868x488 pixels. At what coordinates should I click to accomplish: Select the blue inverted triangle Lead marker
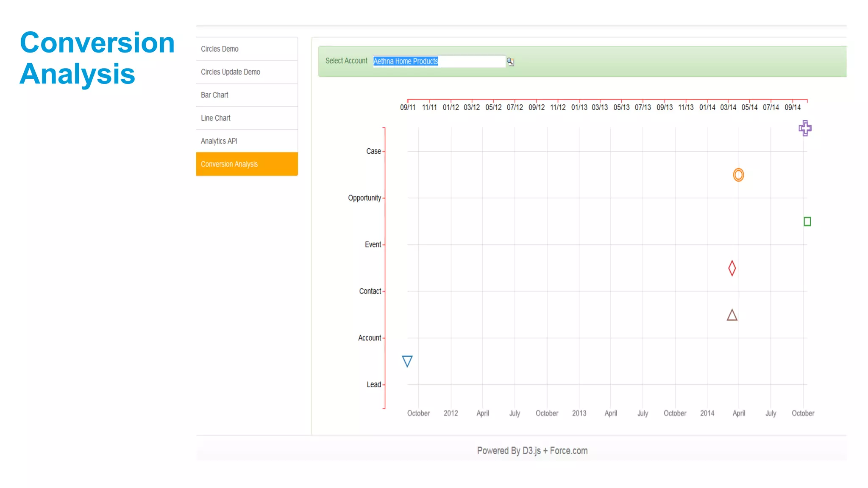point(407,361)
